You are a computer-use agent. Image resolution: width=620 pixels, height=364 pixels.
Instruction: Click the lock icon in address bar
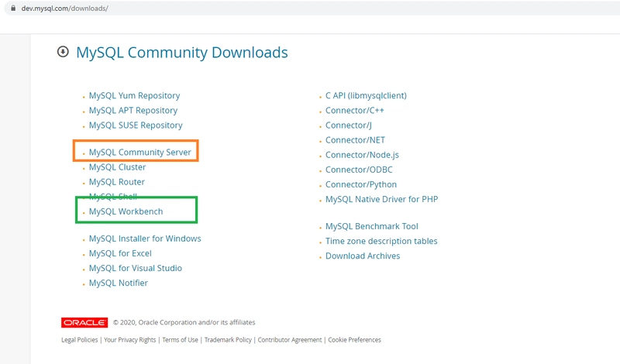(x=13, y=8)
